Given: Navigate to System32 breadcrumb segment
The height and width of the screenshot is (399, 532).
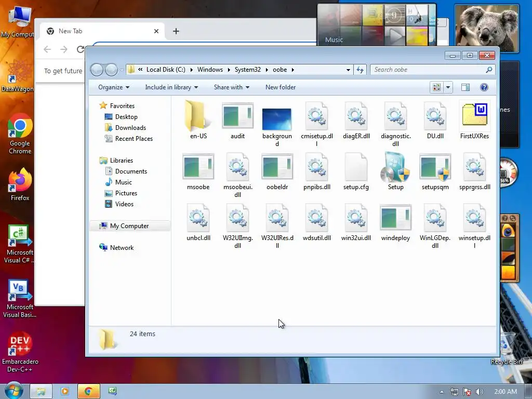Looking at the screenshot, I should (x=248, y=70).
